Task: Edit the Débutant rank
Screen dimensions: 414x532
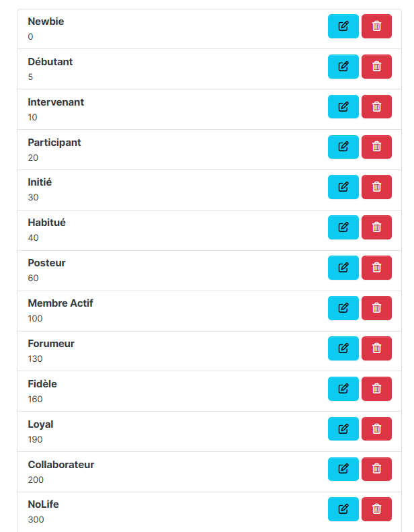Action: coord(343,67)
